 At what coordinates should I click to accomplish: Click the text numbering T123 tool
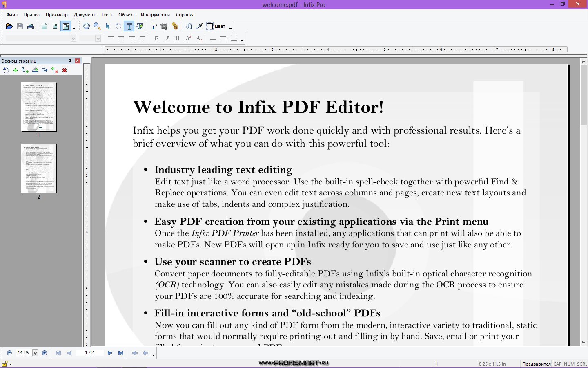(x=154, y=27)
